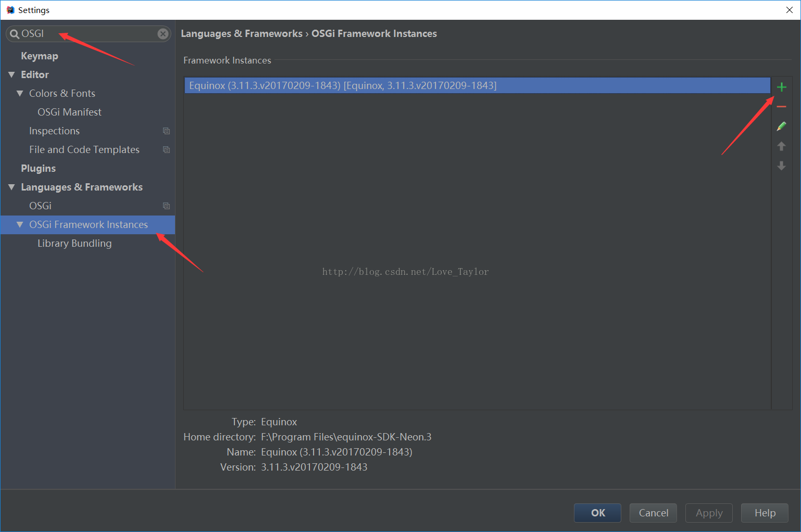Move framework instance up with arrow icon
Viewport: 801px width, 532px height.
pyautogui.click(x=781, y=146)
